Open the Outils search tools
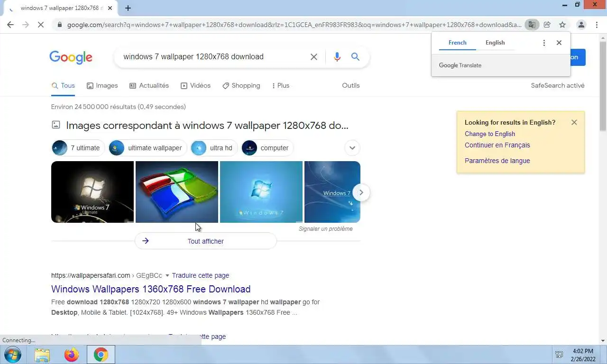 (x=351, y=86)
